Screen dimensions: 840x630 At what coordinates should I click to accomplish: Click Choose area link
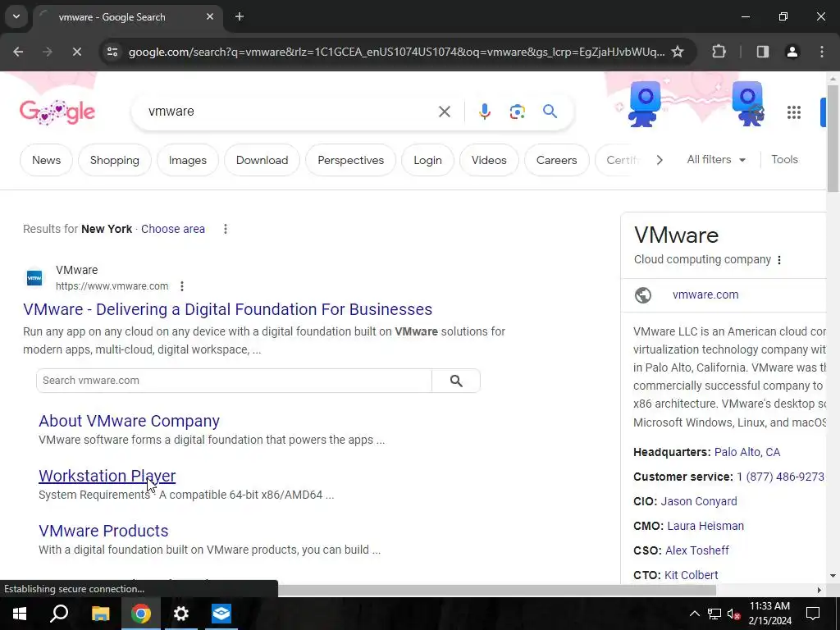[173, 230]
